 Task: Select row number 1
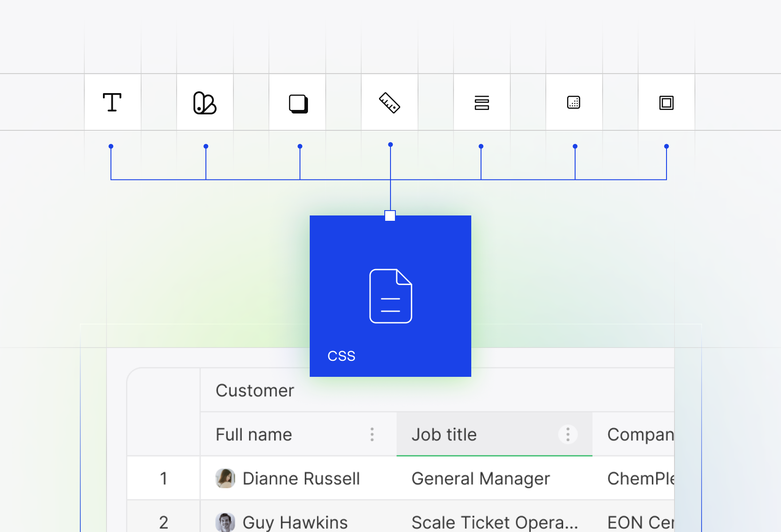(164, 478)
